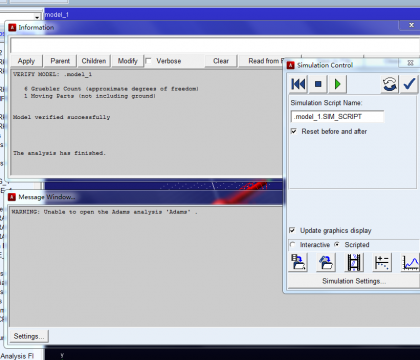Click the Apply button in Information window
420x360 pixels.
pyautogui.click(x=26, y=61)
